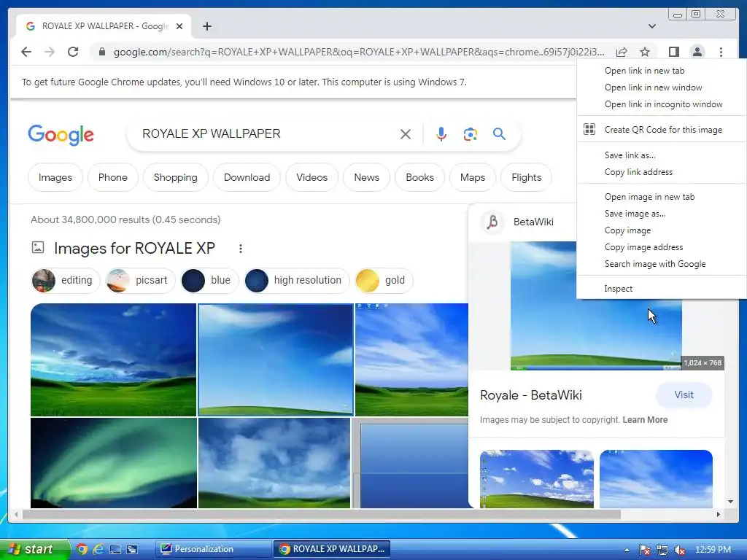The image size is (747, 560).
Task: Click the muted volume tray icon
Action: tap(680, 550)
